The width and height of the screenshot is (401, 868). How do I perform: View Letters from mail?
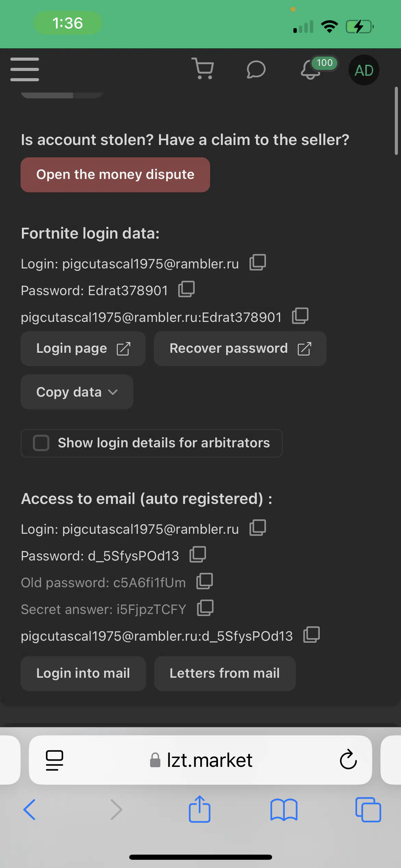click(x=225, y=674)
